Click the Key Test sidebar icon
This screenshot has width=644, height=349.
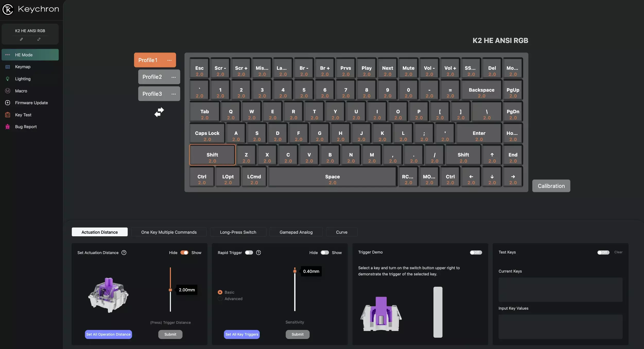click(8, 115)
